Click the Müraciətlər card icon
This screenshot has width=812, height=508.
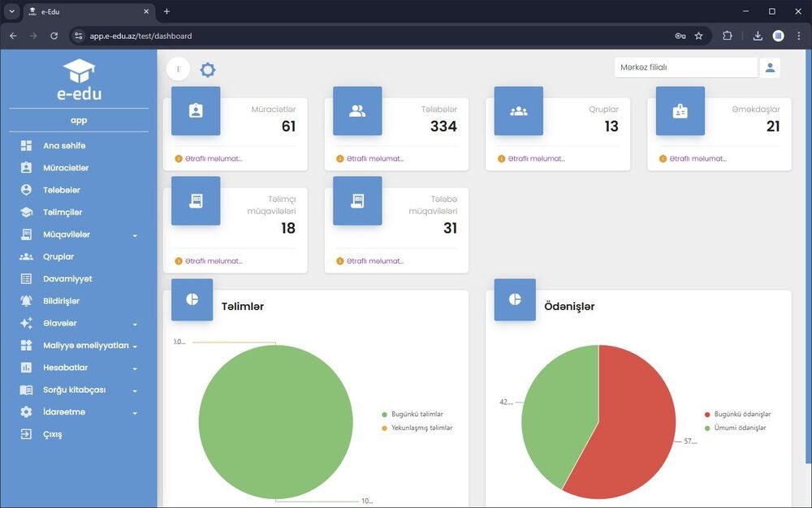point(196,111)
